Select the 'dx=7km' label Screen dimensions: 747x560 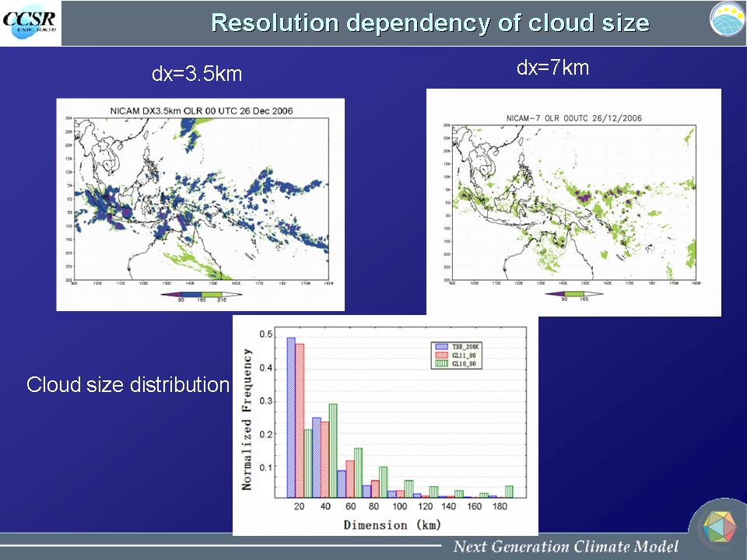(552, 68)
